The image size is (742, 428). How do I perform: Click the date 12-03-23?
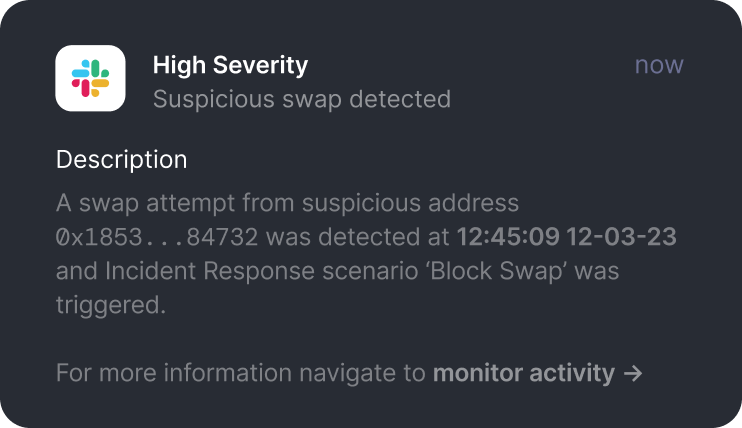pos(621,237)
